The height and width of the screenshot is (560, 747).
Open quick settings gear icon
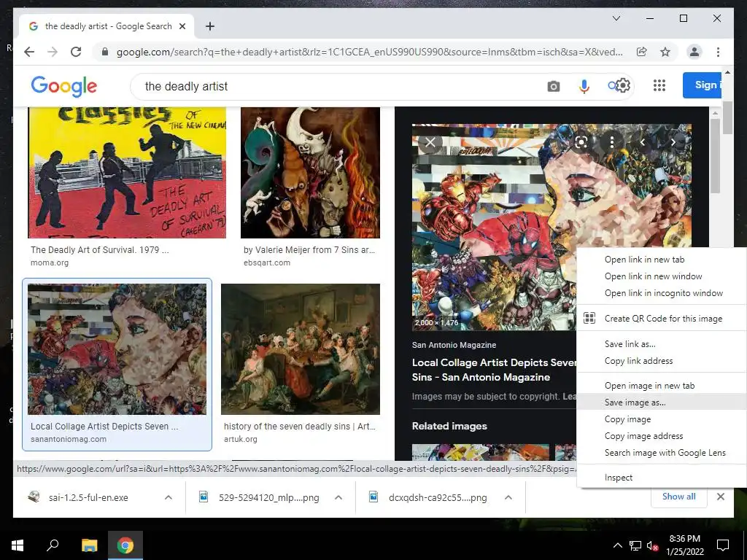point(623,86)
